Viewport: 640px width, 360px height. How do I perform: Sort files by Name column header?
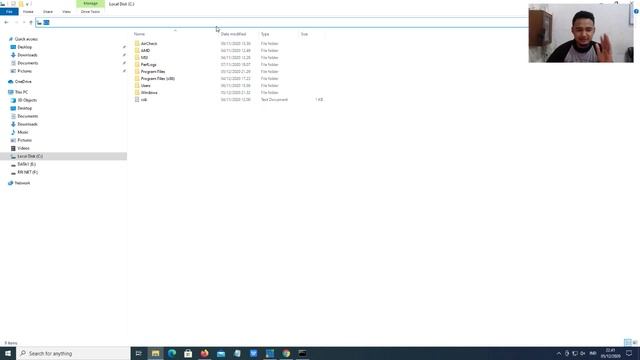140,34
